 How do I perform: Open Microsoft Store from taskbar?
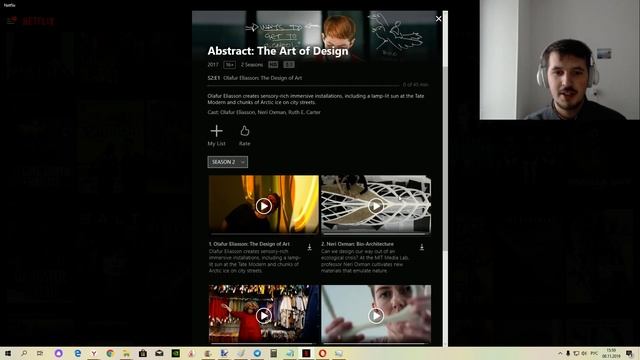pos(143,353)
